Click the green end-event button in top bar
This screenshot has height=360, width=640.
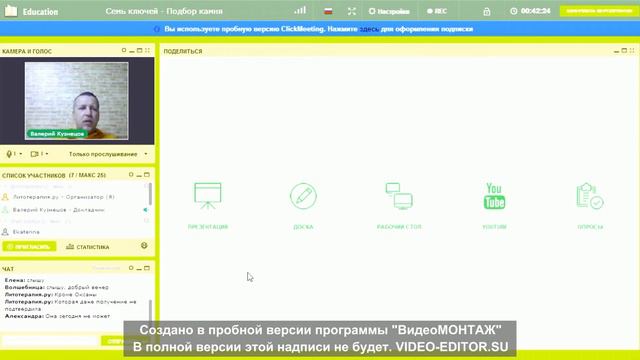coord(599,11)
